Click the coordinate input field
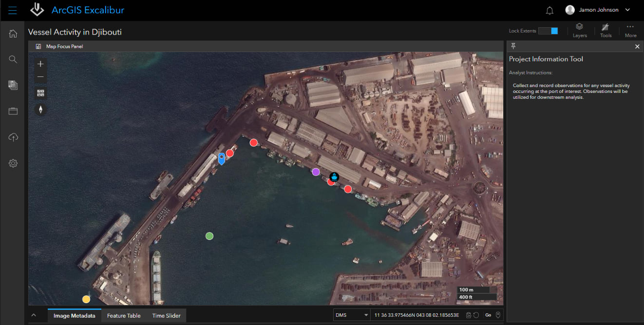The image size is (644, 325). [417, 315]
